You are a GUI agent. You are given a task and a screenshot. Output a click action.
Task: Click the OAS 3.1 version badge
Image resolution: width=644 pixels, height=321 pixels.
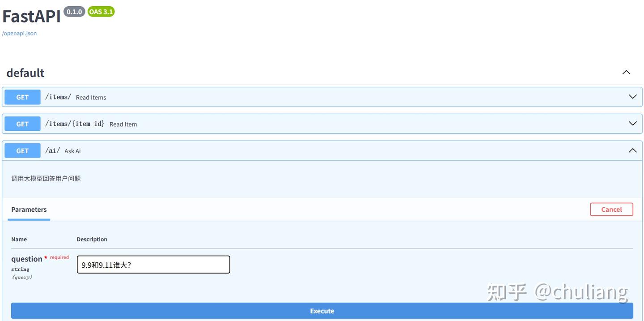[101, 11]
